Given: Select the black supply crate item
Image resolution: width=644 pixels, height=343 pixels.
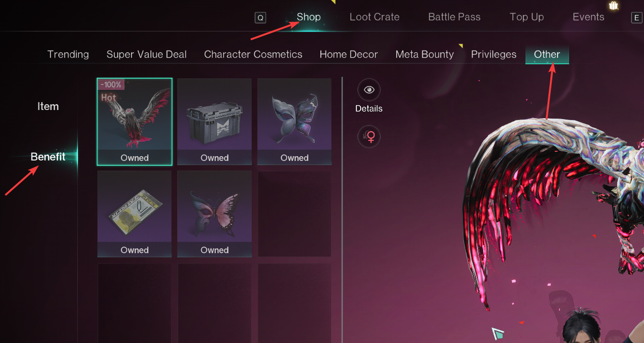Looking at the screenshot, I should click(x=215, y=122).
